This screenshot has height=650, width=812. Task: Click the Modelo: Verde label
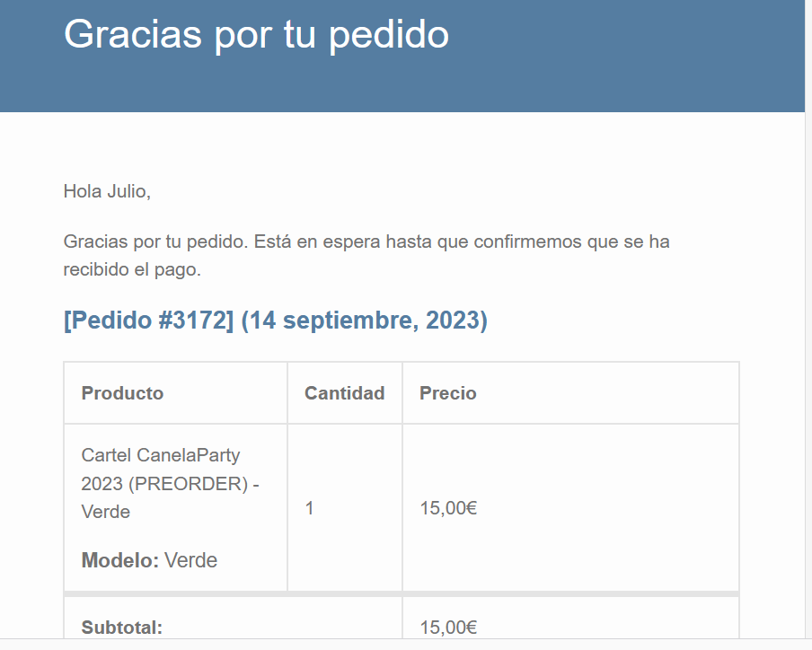pyautogui.click(x=149, y=560)
